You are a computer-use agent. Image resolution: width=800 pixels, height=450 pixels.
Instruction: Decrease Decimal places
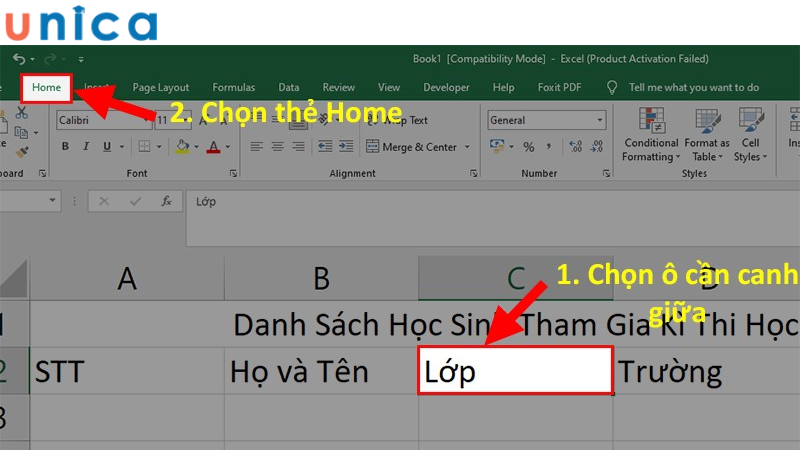coord(596,147)
